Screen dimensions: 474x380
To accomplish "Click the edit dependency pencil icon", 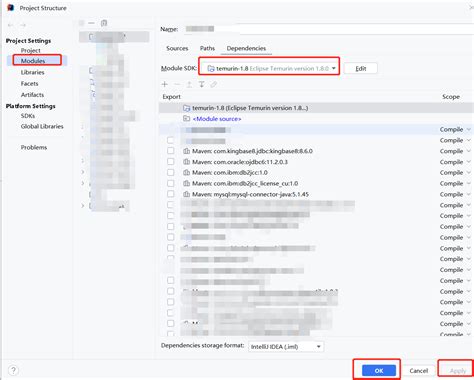I will 213,84.
